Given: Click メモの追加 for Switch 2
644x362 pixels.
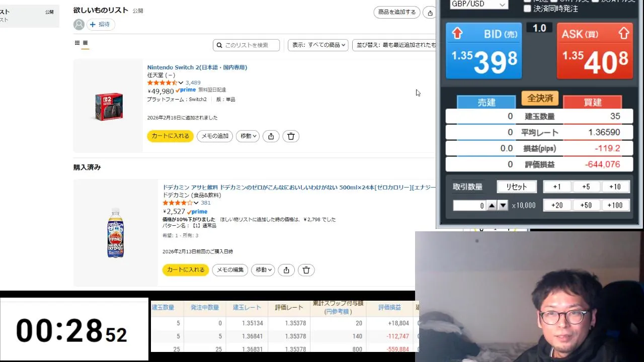Looking at the screenshot, I should tap(215, 136).
